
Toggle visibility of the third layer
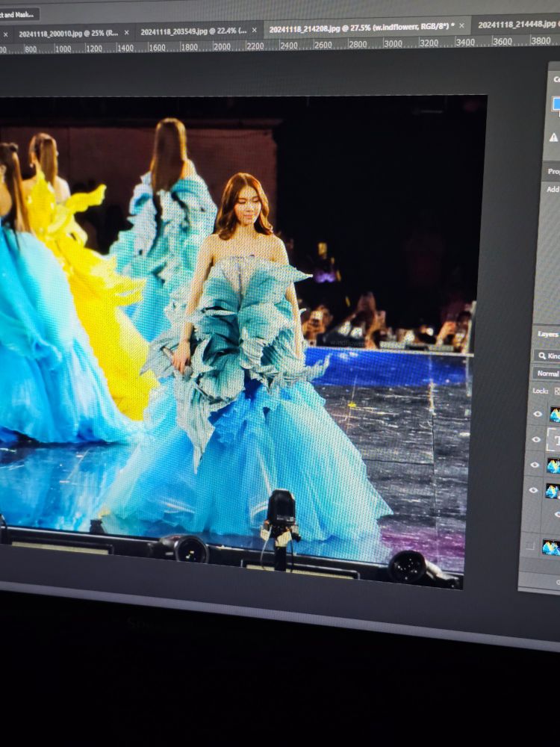pyautogui.click(x=535, y=465)
